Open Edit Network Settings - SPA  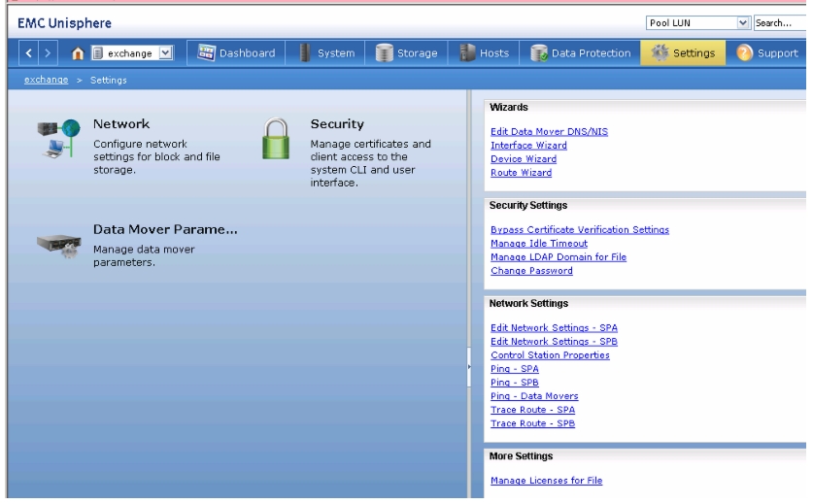pyautogui.click(x=554, y=327)
